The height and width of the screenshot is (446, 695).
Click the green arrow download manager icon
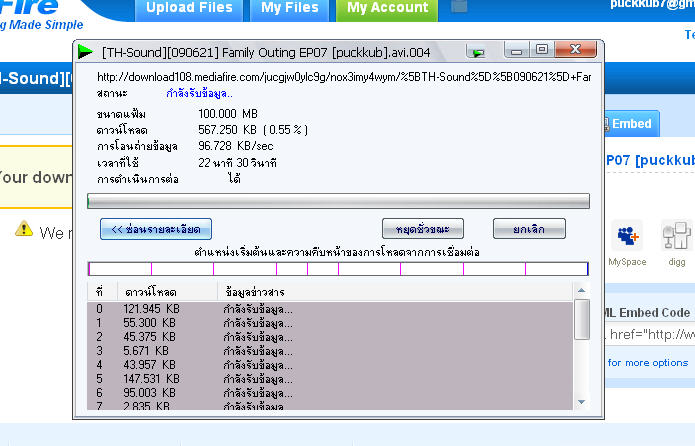click(85, 52)
